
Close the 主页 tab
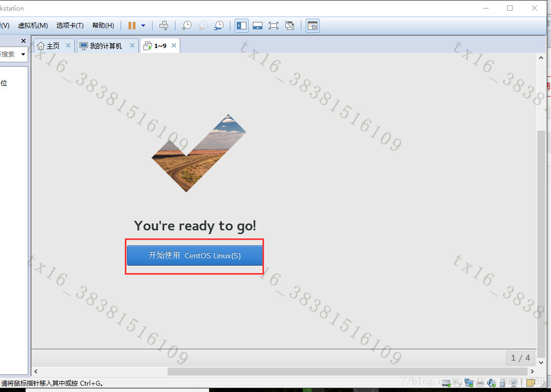pos(68,45)
